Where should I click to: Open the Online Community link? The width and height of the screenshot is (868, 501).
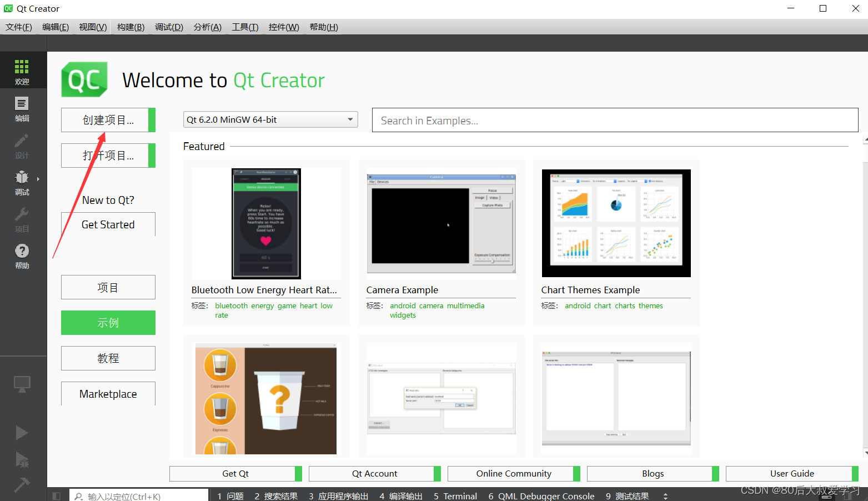tap(514, 473)
